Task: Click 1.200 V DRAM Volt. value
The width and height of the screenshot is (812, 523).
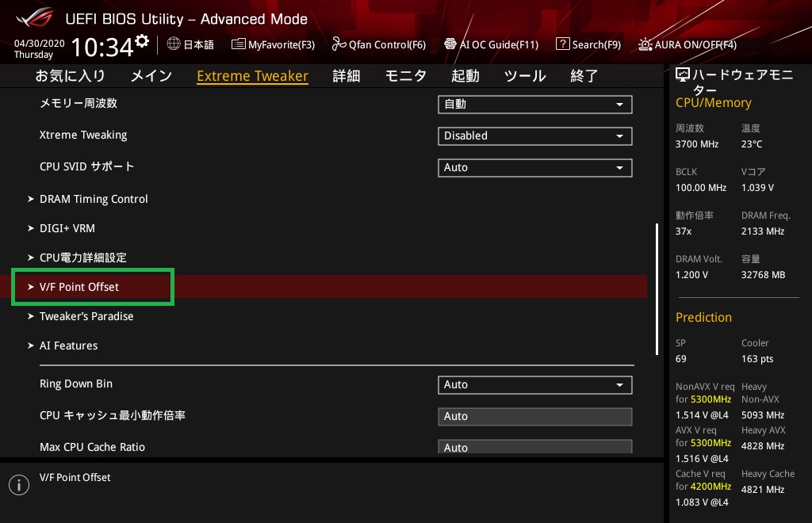Action: 691,275
